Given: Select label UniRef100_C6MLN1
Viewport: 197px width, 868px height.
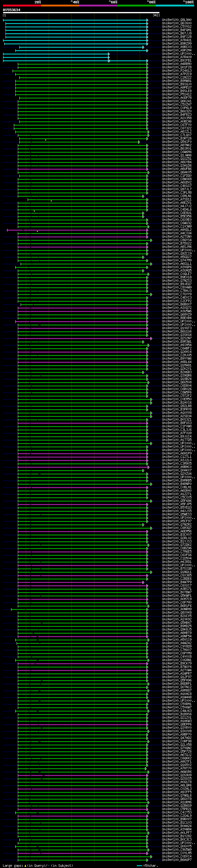Looking at the screenshot, I should point(176,196).
